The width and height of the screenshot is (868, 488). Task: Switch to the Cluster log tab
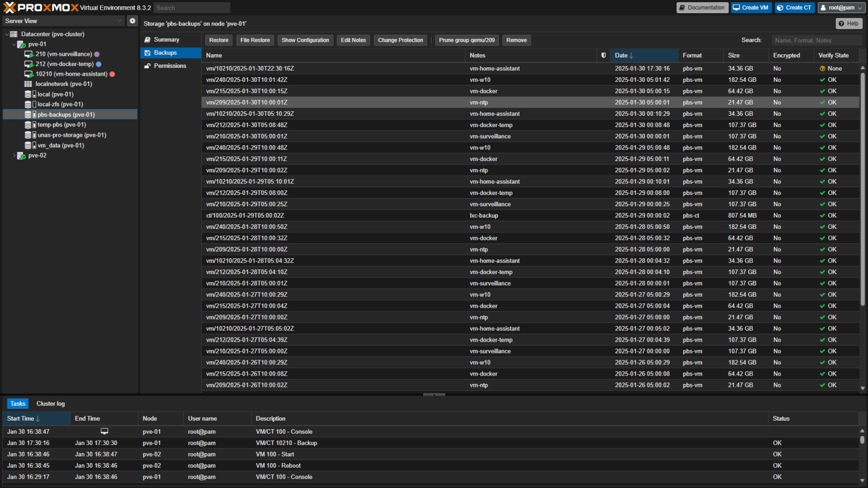50,403
